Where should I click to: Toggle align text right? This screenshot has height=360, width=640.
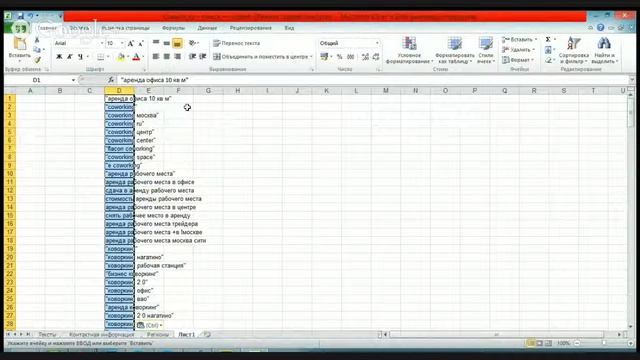click(x=177, y=57)
